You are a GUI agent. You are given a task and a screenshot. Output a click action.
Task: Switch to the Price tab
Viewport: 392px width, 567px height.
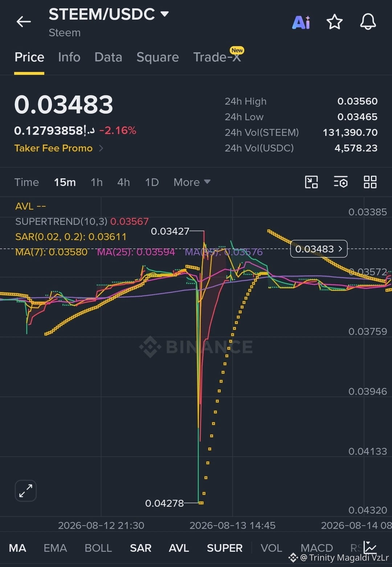point(29,57)
